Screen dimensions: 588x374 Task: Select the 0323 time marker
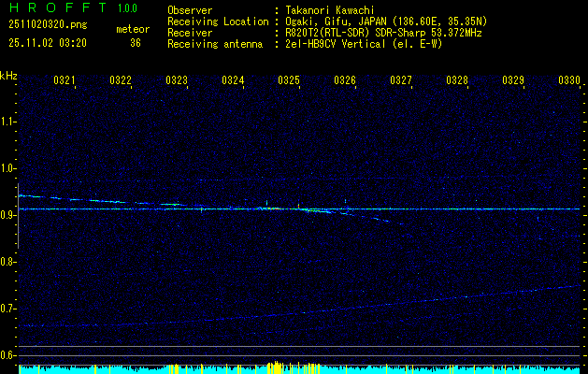tap(177, 81)
